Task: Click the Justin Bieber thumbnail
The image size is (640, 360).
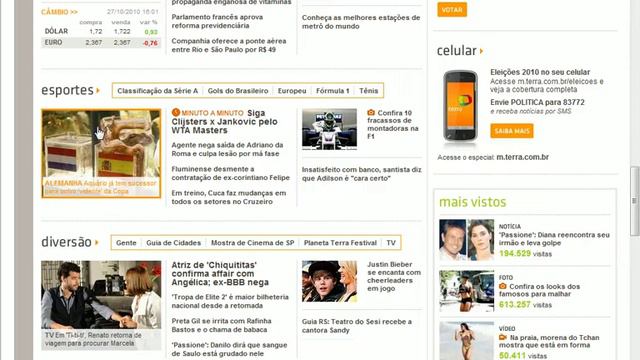Action: click(329, 281)
